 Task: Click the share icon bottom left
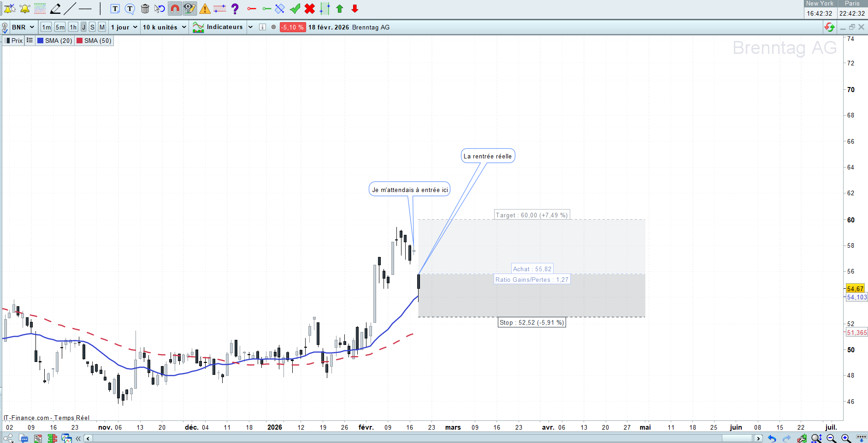(x=8, y=438)
